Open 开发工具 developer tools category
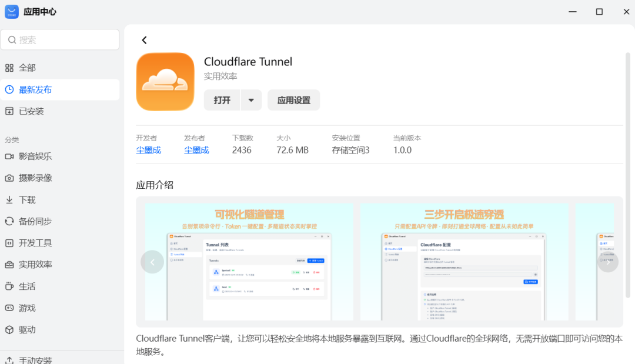 [x=35, y=243]
